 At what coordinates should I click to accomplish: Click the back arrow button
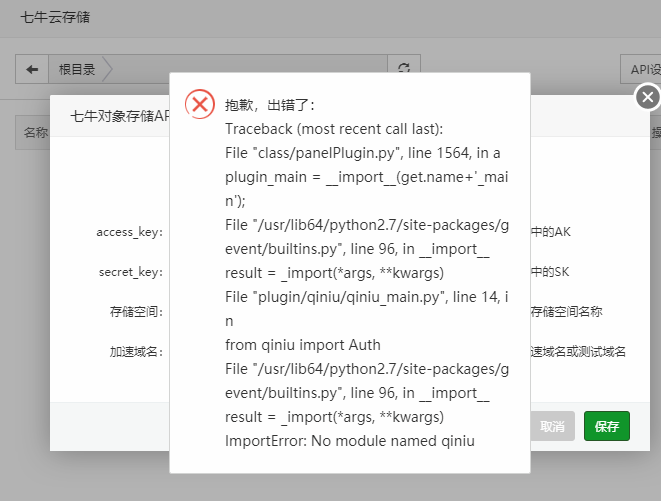(x=32, y=69)
